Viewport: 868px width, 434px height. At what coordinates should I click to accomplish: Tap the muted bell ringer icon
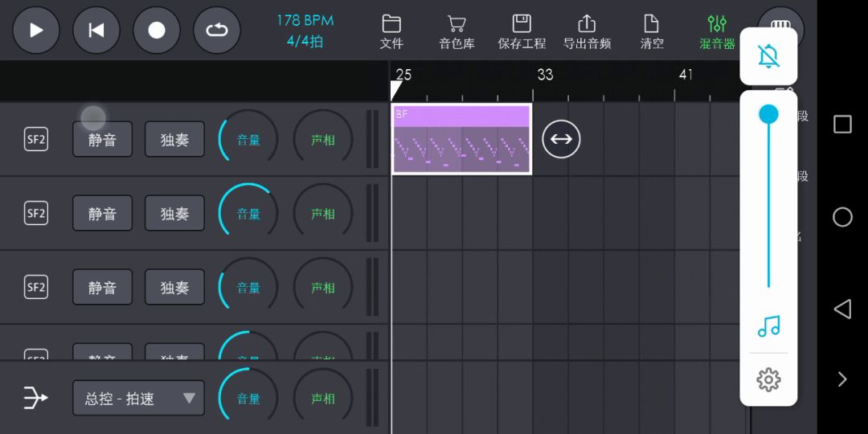[x=768, y=56]
